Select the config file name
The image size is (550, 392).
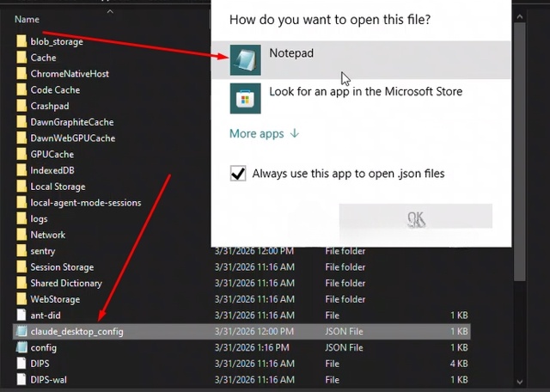(x=44, y=348)
